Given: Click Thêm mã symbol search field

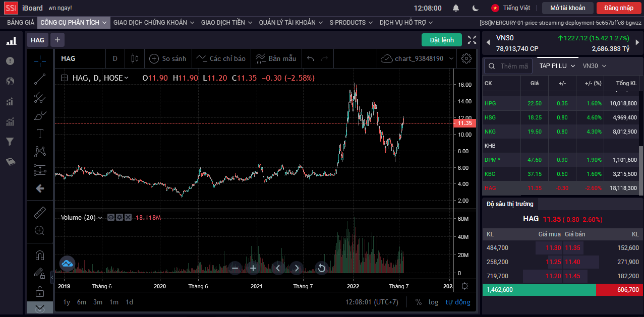Looking at the screenshot, I should 508,66.
